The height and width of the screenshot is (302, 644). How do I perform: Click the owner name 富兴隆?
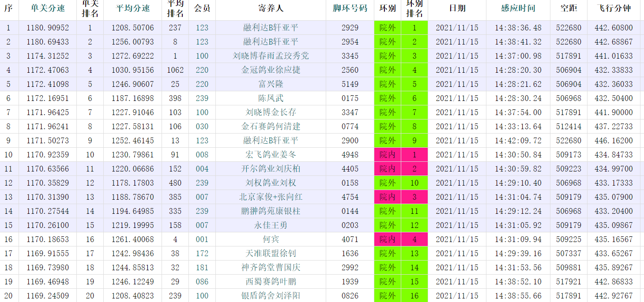coord(271,84)
